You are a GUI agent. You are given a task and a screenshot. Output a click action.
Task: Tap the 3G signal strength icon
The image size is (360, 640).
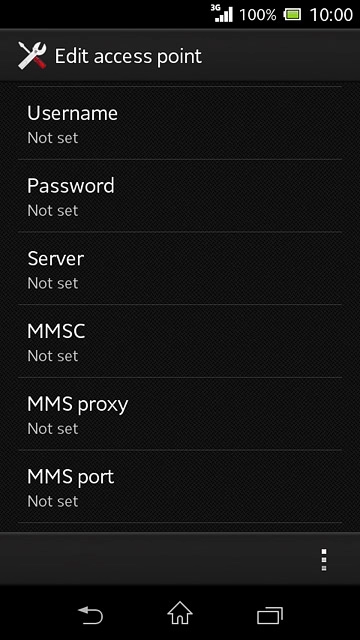click(222, 14)
